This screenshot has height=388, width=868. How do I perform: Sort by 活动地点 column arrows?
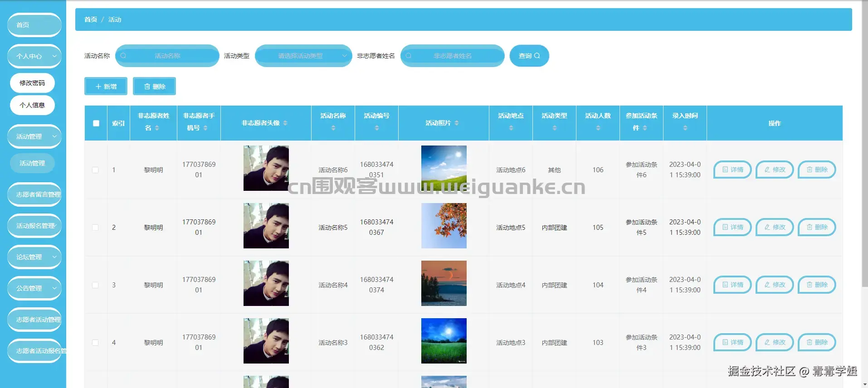[x=511, y=128]
